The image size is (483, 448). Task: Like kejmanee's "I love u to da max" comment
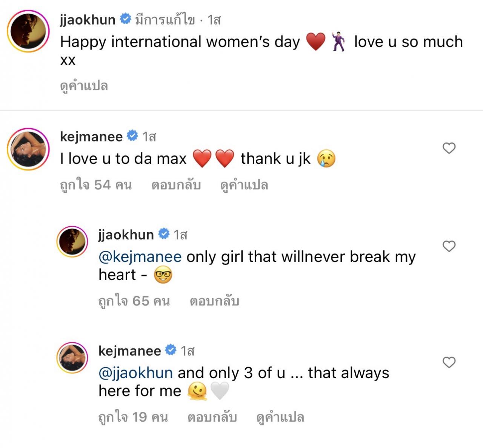coord(449,148)
